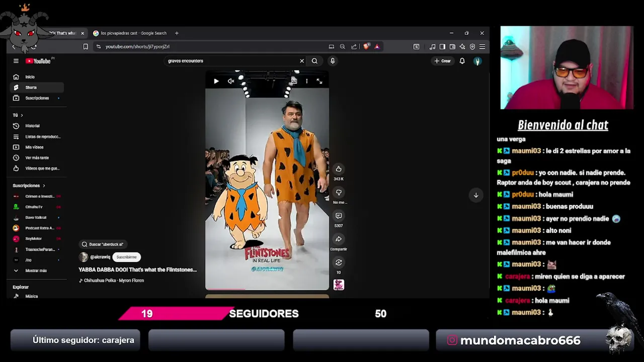
Task: Open the YouTube hamburger guide menu
Action: coord(16,61)
